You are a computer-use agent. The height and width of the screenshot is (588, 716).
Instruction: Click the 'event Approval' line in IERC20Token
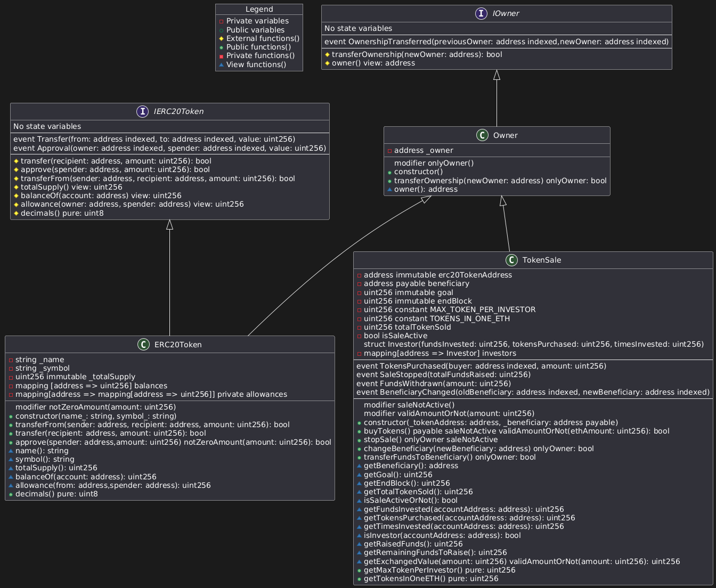[x=169, y=148]
